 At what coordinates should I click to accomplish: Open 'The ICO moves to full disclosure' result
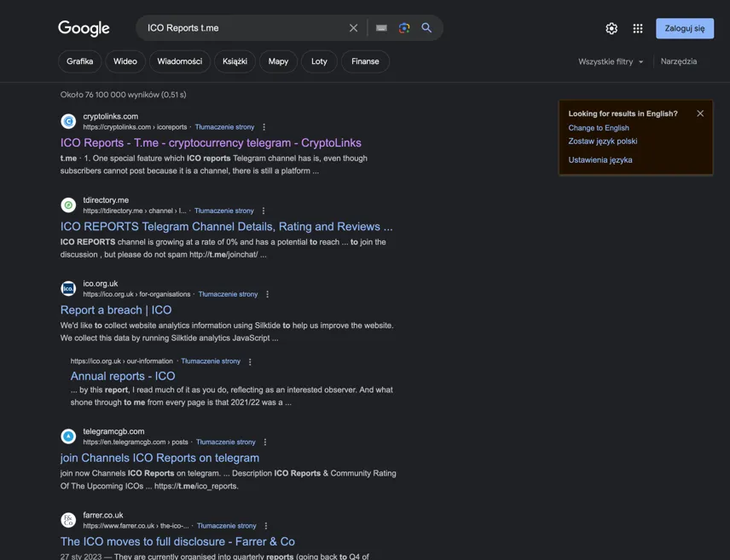(177, 542)
